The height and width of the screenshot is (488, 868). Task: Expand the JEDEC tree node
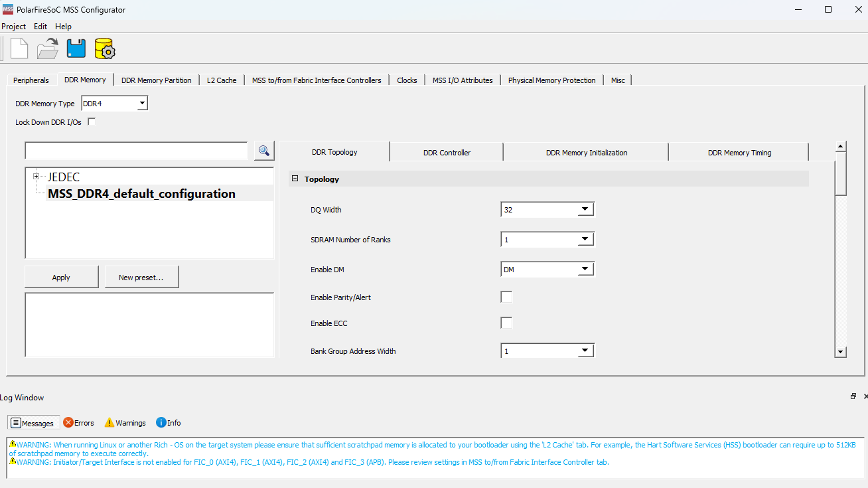click(x=36, y=177)
